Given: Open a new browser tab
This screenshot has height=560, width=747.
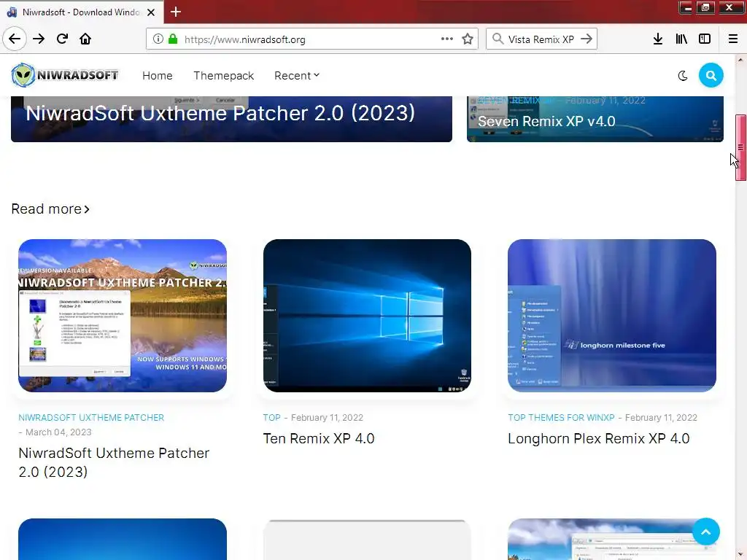Looking at the screenshot, I should 175,12.
